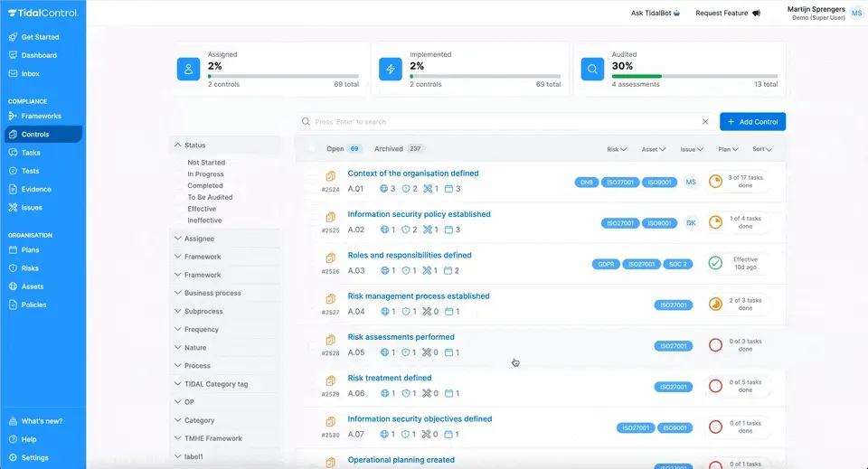The image size is (868, 469).
Task: Click the Request Feature button
Action: pos(728,13)
